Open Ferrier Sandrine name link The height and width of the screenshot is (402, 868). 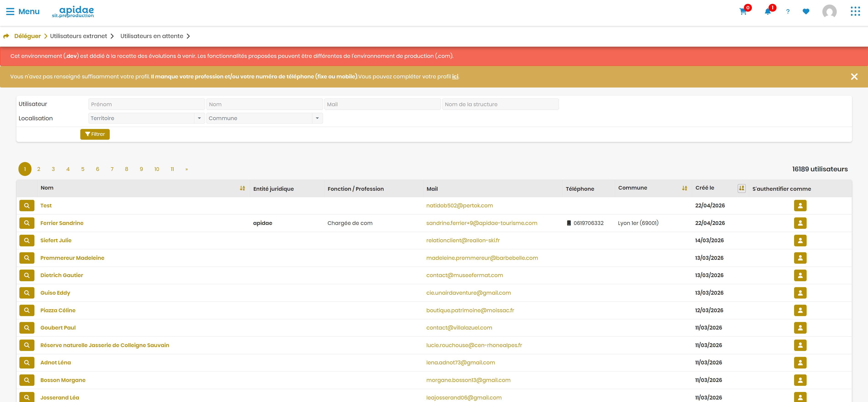[62, 223]
